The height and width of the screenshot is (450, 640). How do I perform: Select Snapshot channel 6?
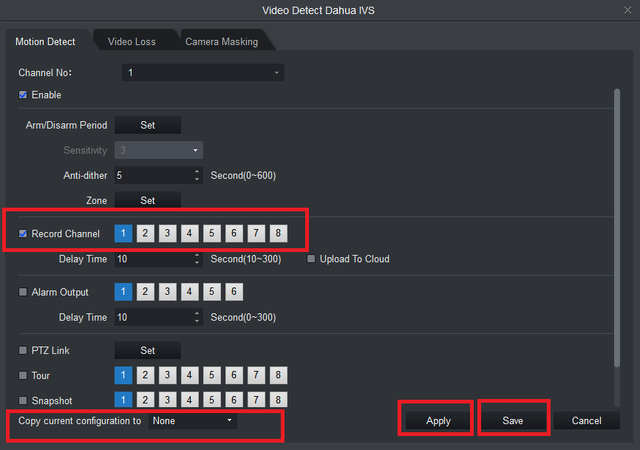tap(234, 399)
